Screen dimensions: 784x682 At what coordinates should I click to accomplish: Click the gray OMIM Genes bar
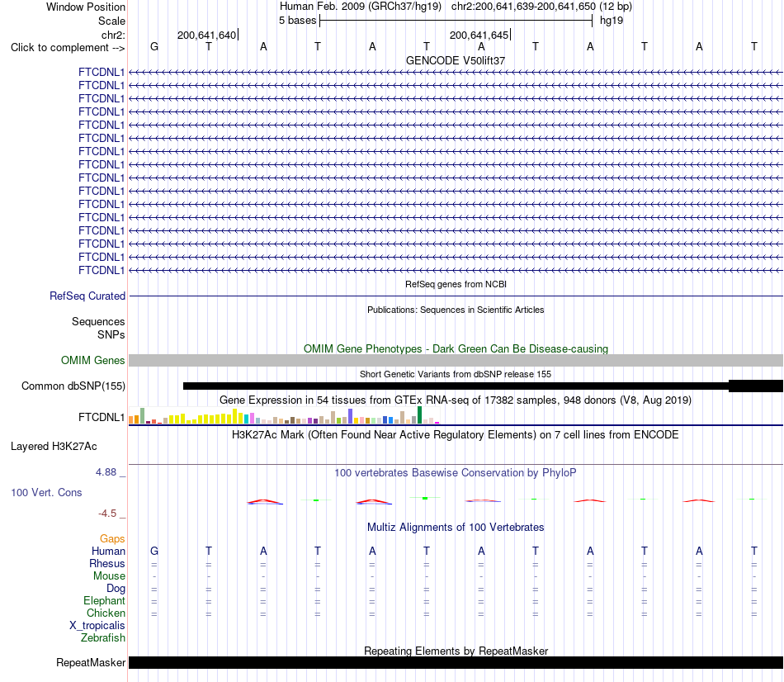point(456,360)
